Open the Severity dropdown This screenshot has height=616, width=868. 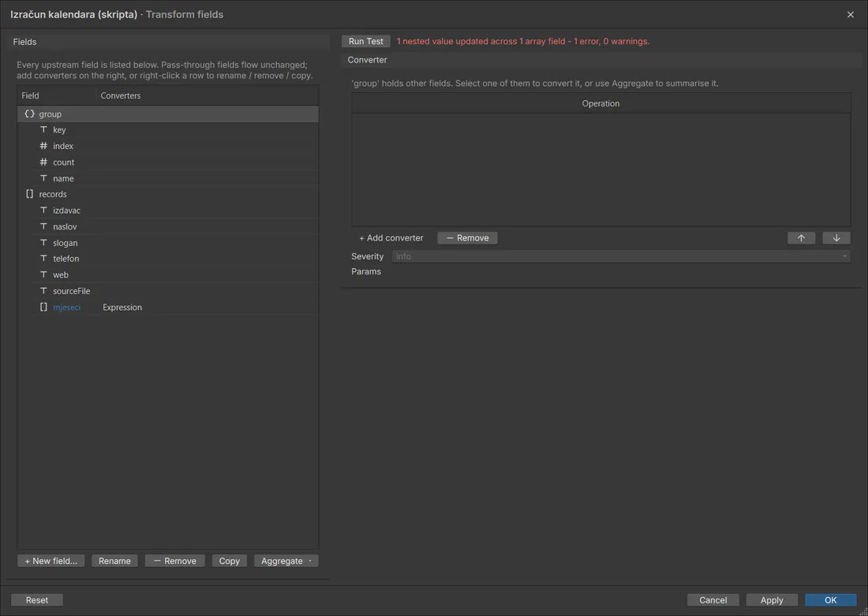620,256
